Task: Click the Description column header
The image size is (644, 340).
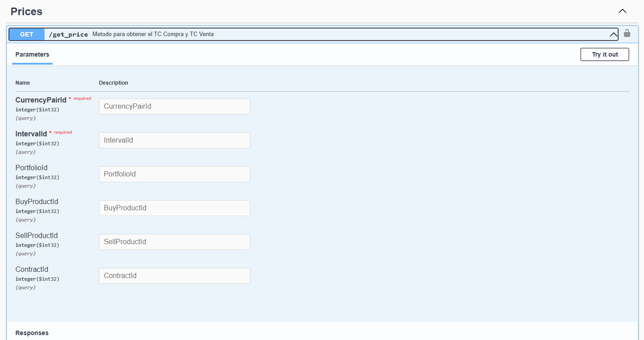Action: (113, 83)
